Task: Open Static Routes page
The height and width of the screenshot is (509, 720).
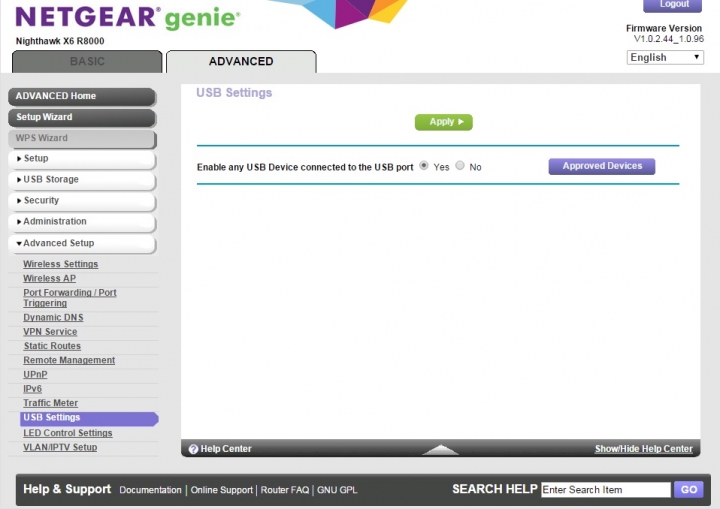Action: (x=52, y=346)
